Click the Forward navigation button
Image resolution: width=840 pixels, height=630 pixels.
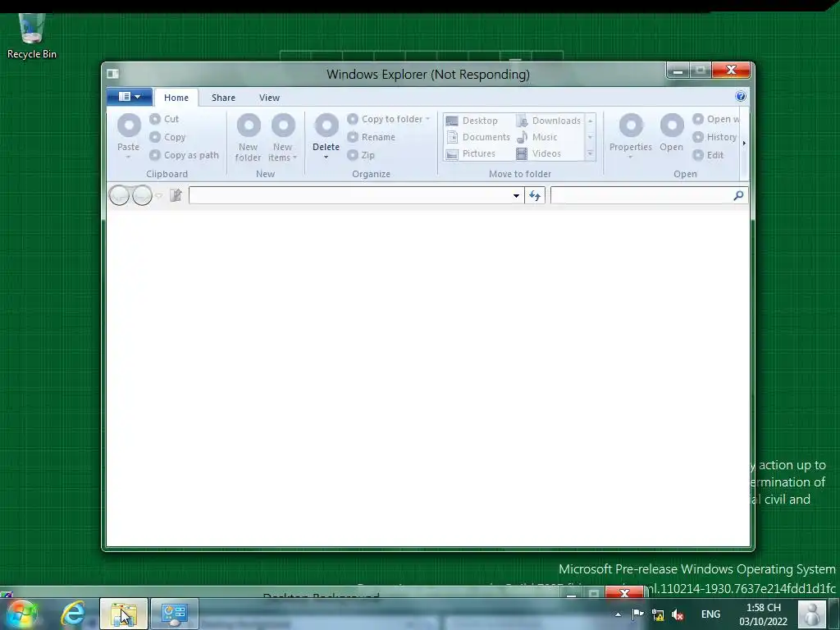coord(142,195)
